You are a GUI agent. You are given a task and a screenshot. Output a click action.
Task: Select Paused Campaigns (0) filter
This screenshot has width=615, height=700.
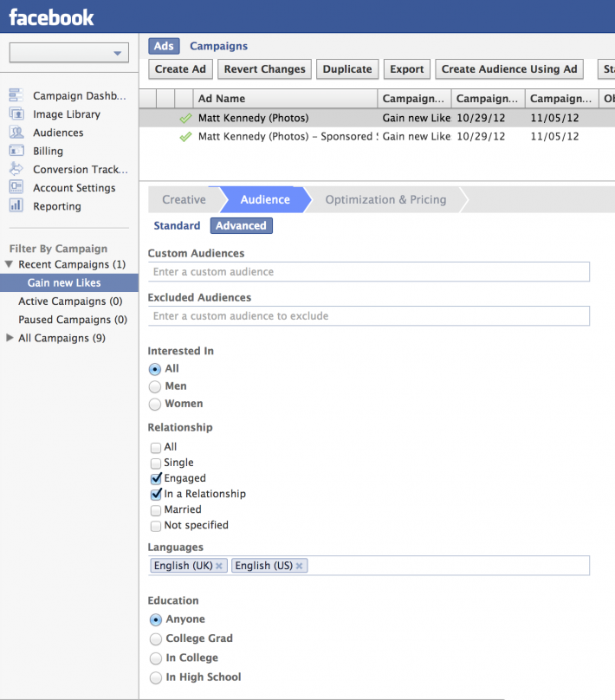click(x=73, y=320)
